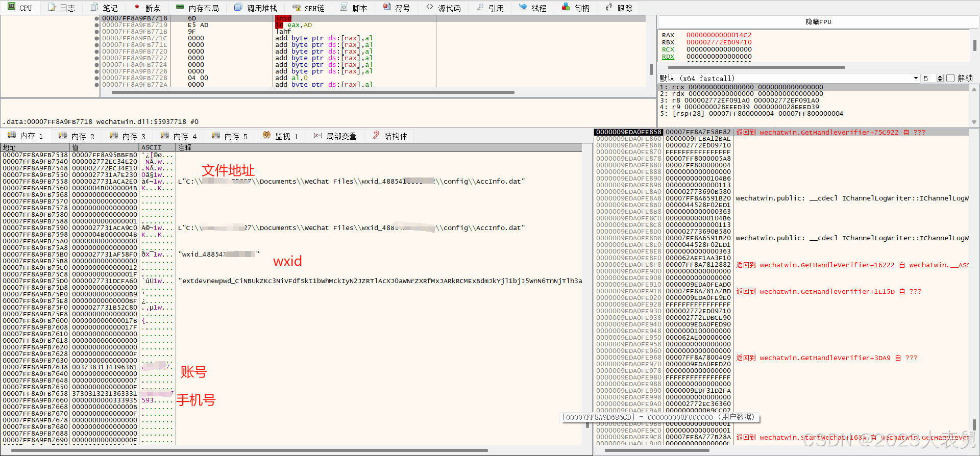Image resolution: width=980 pixels, height=456 pixels.
Task: Switch to the 内存布局 memory map tab
Action: click(x=197, y=8)
